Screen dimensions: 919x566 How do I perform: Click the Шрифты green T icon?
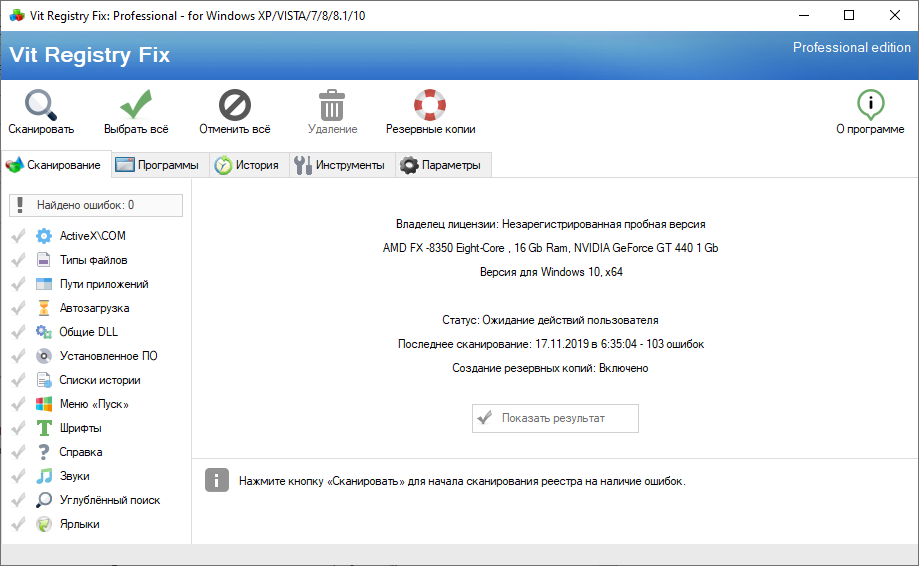point(44,428)
